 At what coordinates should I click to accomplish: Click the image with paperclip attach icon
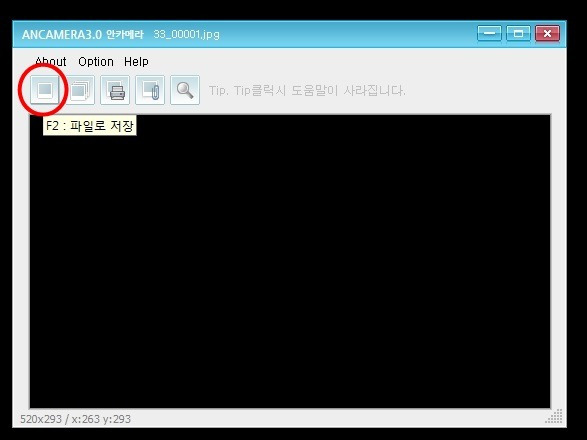(x=150, y=90)
